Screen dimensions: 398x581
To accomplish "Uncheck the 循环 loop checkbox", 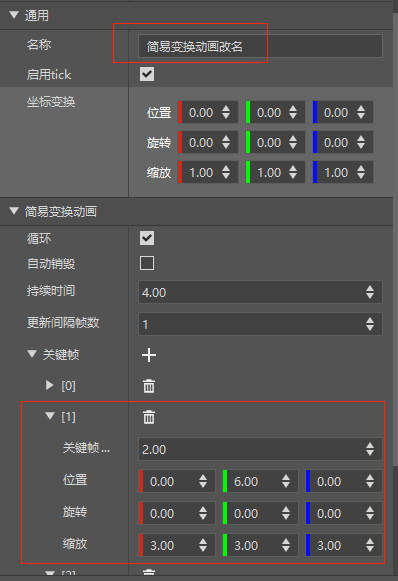I will tap(147, 238).
